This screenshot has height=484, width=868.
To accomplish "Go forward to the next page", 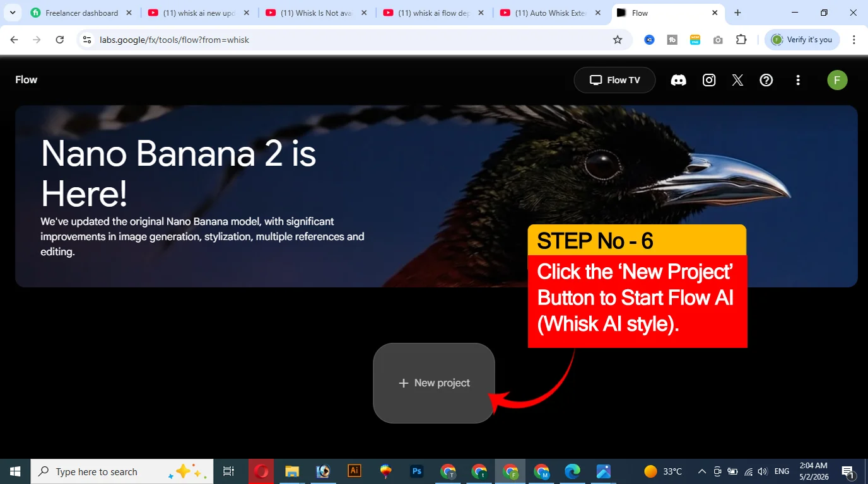I will (x=37, y=40).
